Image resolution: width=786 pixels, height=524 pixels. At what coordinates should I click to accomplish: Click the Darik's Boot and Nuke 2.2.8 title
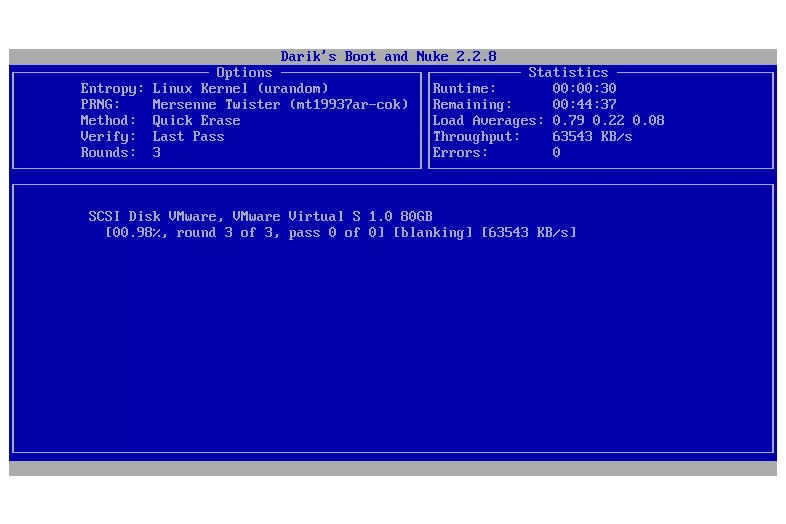coord(388,56)
